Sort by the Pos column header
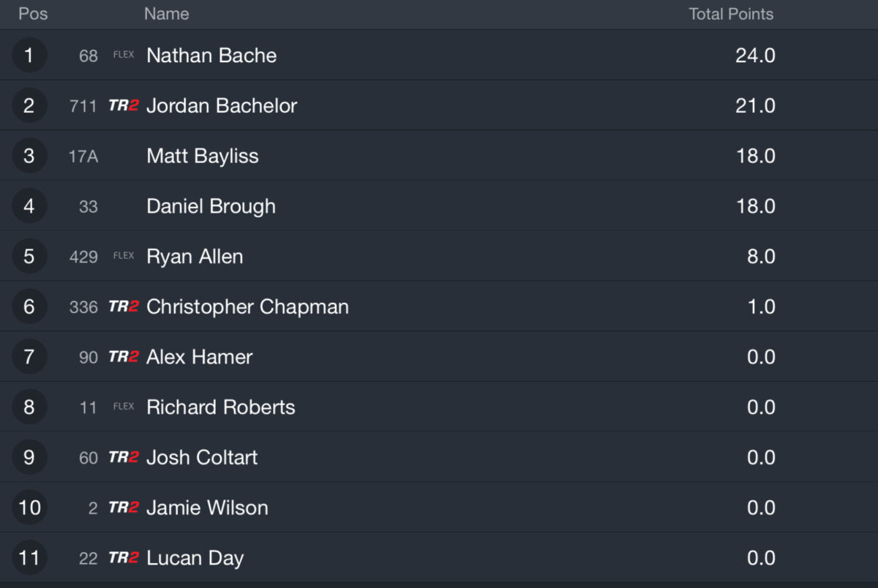878x588 pixels. coord(33,14)
